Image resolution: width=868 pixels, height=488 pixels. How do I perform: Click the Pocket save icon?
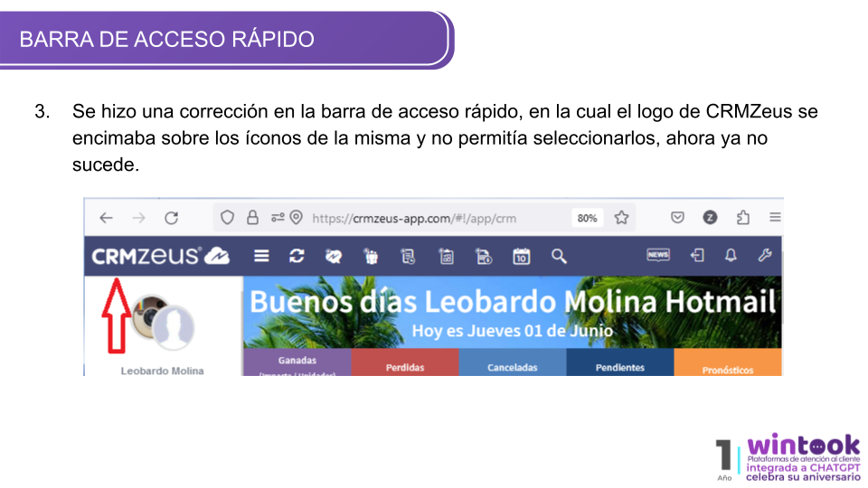677,218
